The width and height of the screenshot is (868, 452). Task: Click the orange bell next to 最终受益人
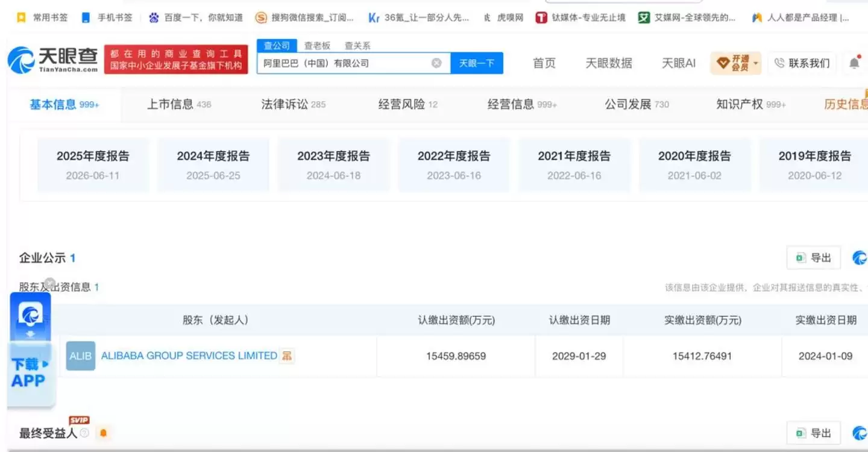103,433
